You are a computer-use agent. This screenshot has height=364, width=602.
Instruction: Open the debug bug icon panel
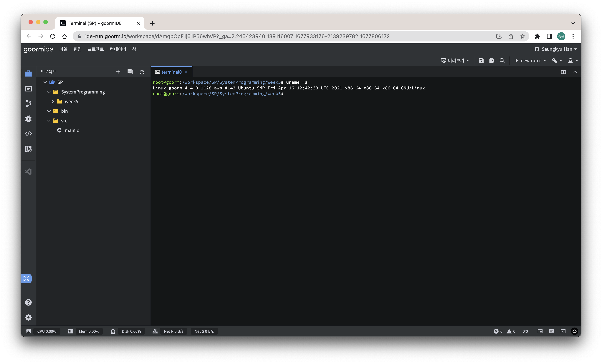pyautogui.click(x=28, y=119)
